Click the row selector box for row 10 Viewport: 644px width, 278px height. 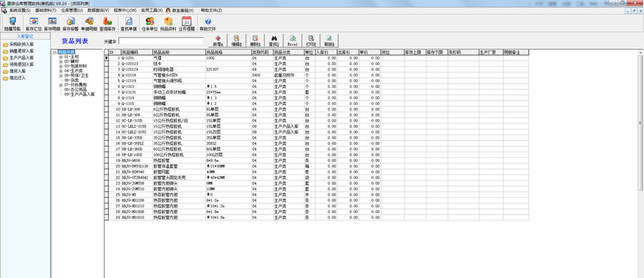107,109
